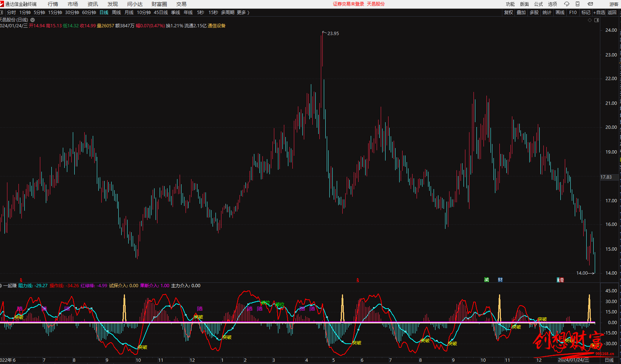The width and height of the screenshot is (621, 364).
Task: Click the green 减 marker on chart
Action: tap(486, 280)
